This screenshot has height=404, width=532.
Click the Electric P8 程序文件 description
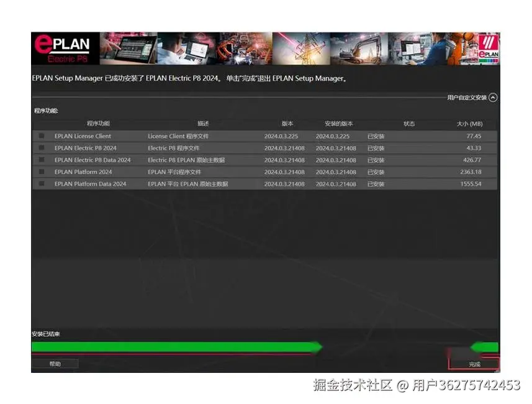[x=173, y=148]
